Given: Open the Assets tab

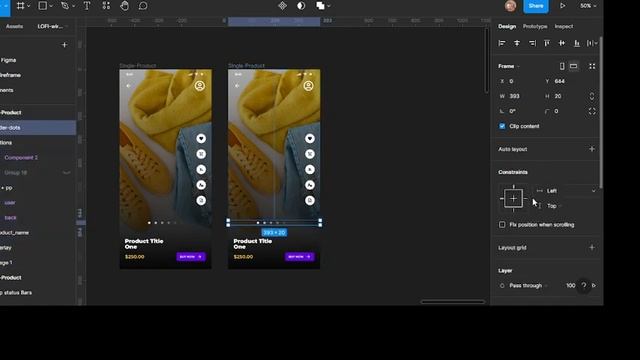Looking at the screenshot, I should tap(14, 26).
